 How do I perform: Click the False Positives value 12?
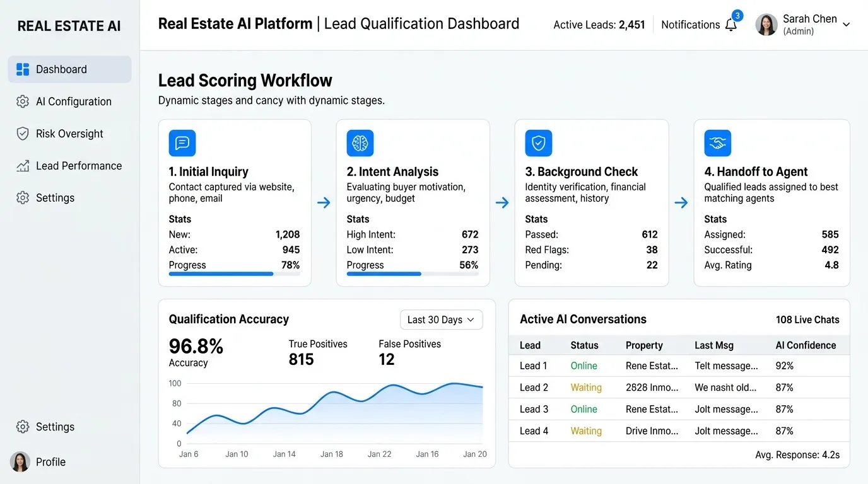(x=387, y=359)
